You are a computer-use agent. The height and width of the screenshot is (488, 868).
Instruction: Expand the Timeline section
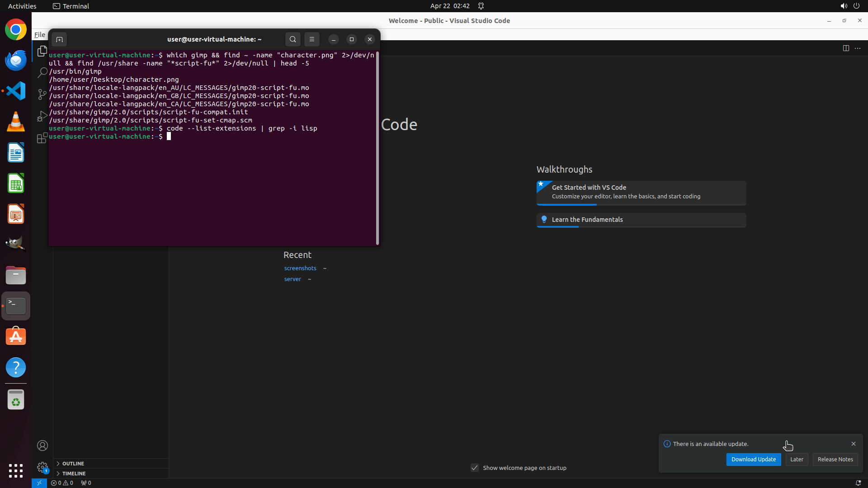(74, 474)
